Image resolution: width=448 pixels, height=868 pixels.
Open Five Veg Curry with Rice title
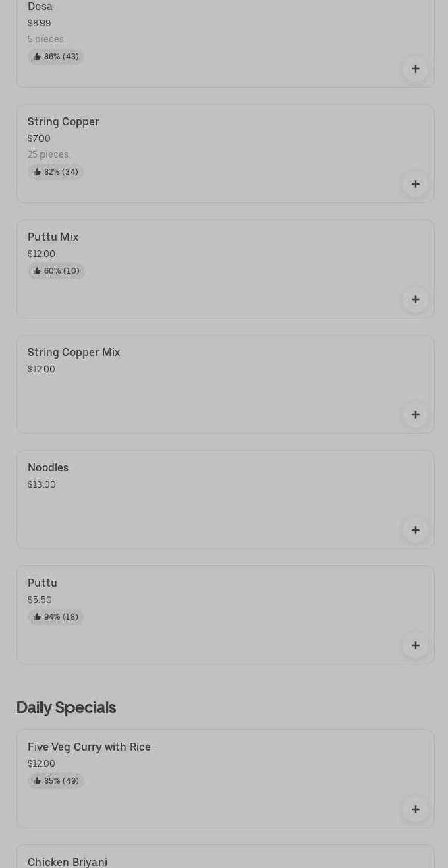(x=89, y=747)
